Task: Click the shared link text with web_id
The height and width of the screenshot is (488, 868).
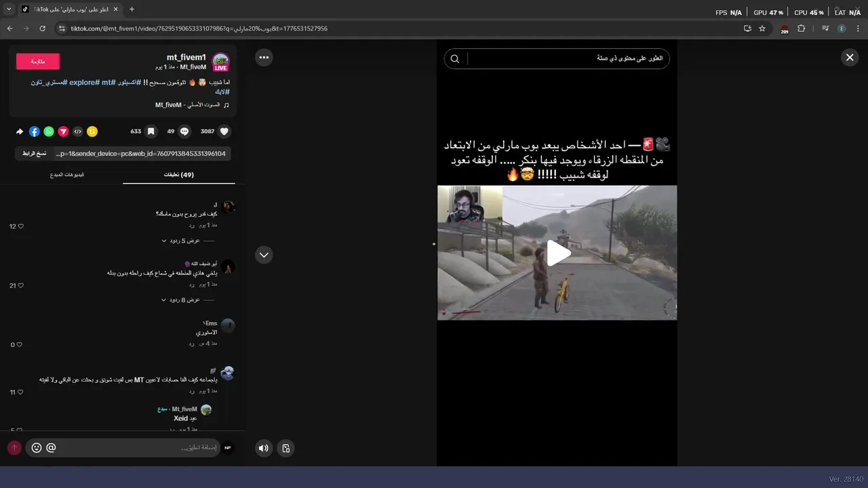Action: (140, 154)
